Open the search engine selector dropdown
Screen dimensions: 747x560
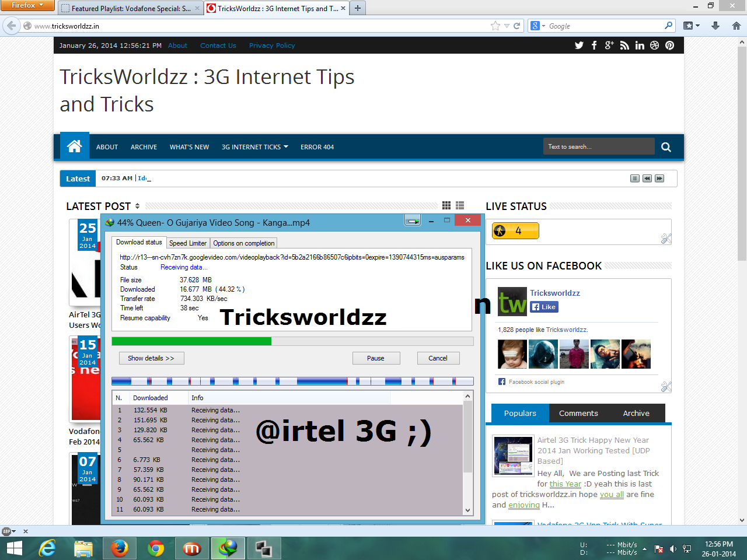[x=538, y=26]
